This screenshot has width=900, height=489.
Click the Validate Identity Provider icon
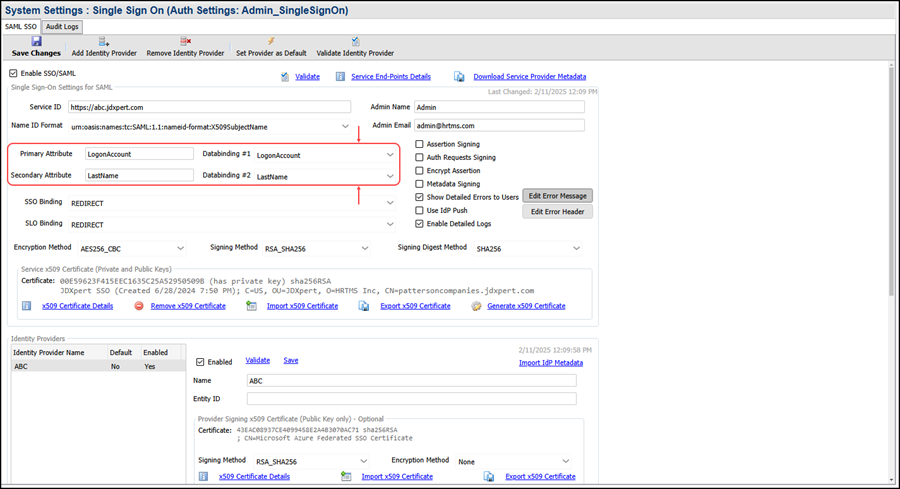pos(355,41)
